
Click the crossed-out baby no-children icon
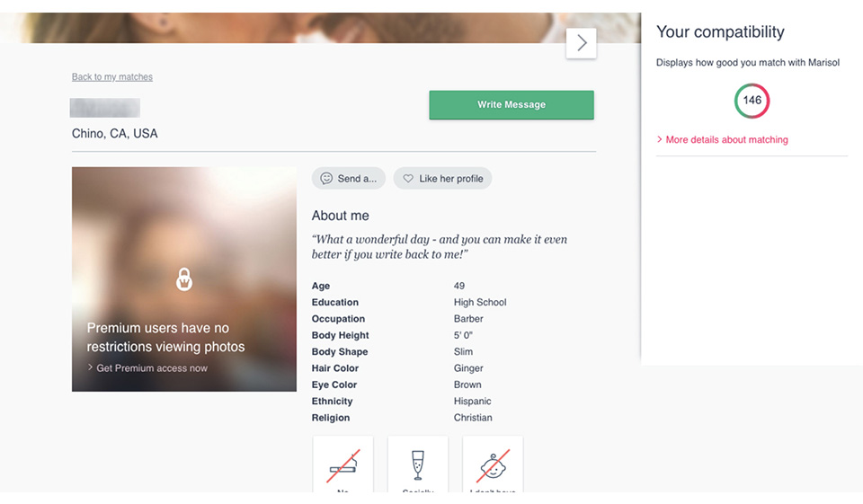(492, 464)
